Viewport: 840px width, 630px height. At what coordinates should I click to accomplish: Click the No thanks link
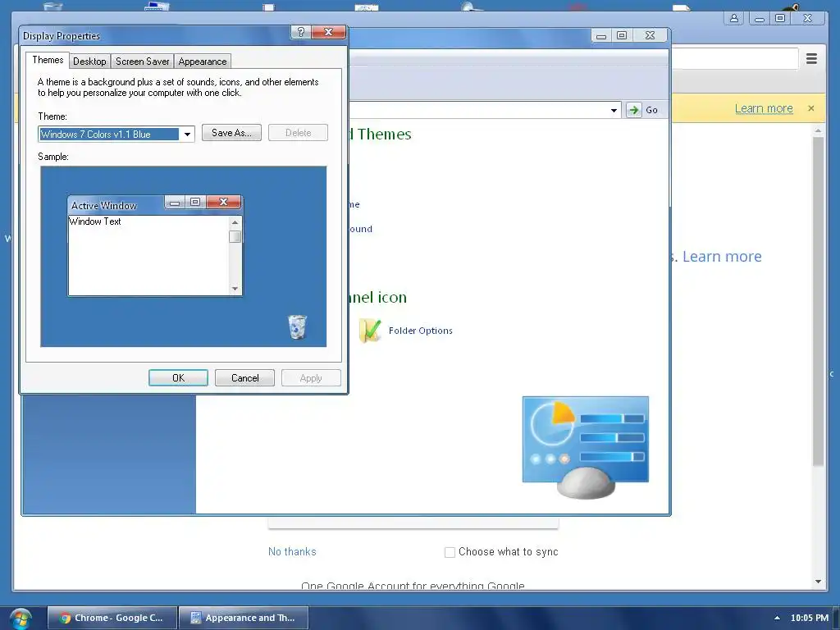pos(292,552)
